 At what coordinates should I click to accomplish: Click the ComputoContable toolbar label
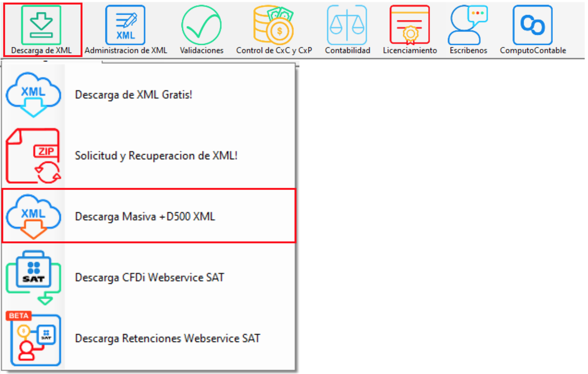tap(533, 51)
